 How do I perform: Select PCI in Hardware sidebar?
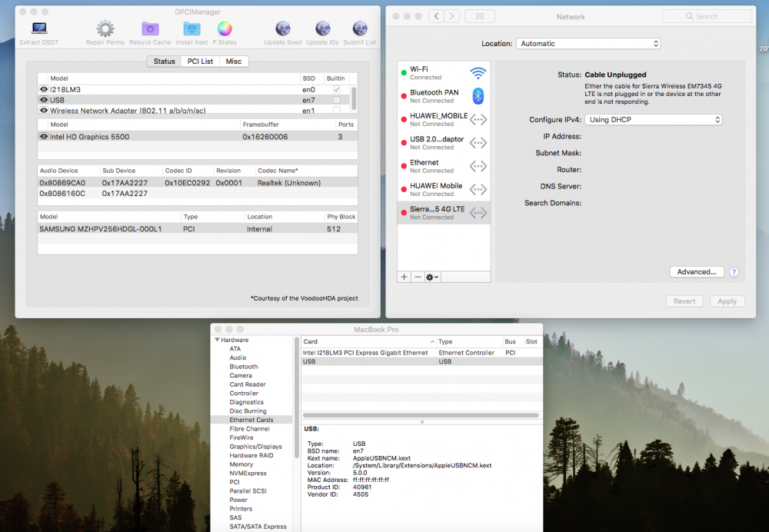pos(235,482)
